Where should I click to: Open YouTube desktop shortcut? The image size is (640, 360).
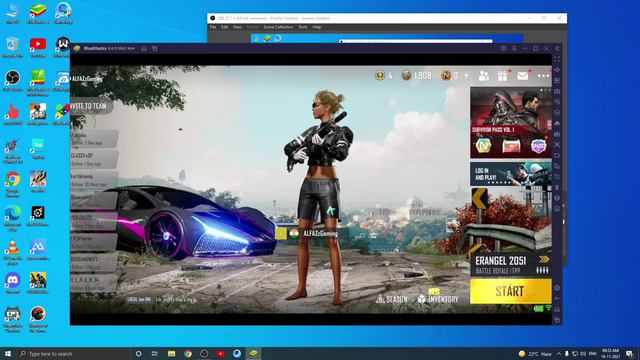tap(38, 48)
